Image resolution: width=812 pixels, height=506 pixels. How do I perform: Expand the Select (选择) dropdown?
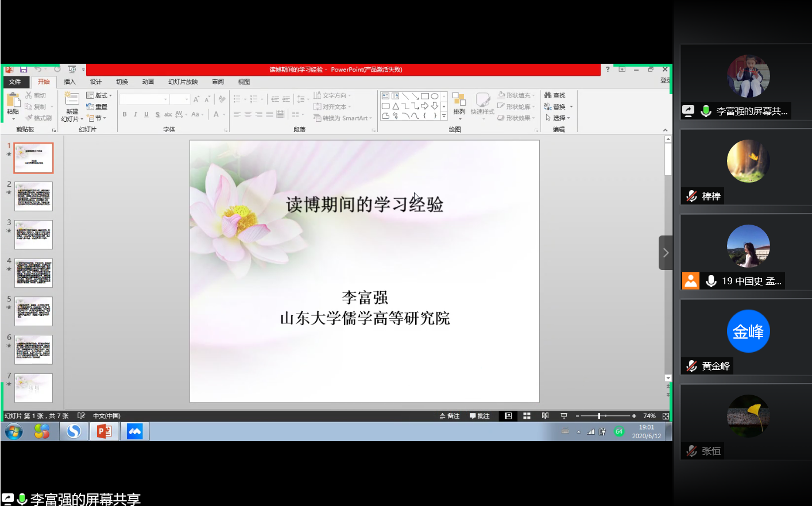tap(557, 118)
